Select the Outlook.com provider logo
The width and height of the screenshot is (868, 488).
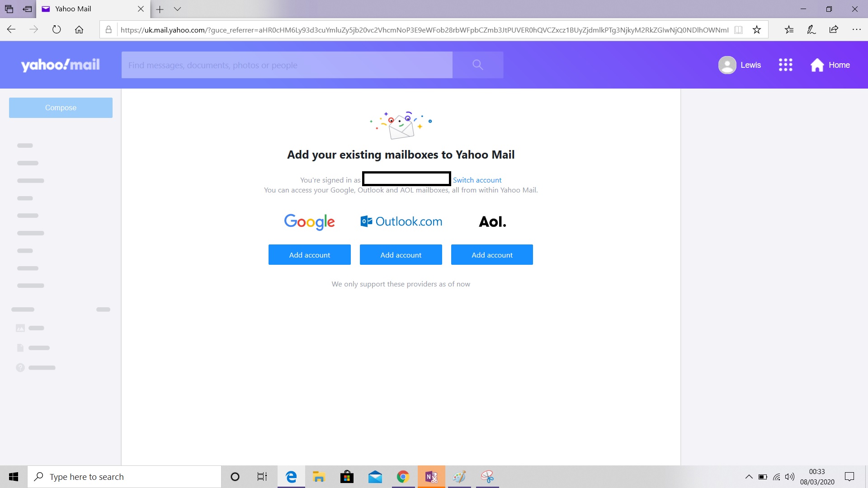pos(401,221)
